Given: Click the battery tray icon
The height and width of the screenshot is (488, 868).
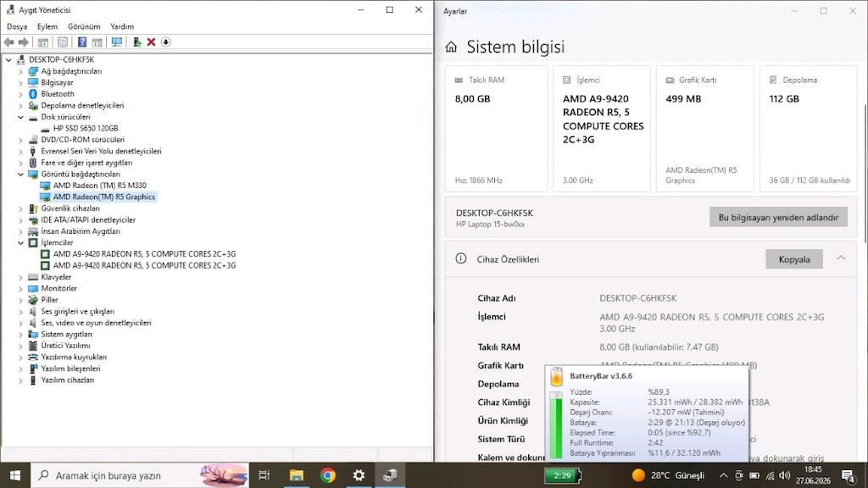Looking at the screenshot, I should pos(754,475).
